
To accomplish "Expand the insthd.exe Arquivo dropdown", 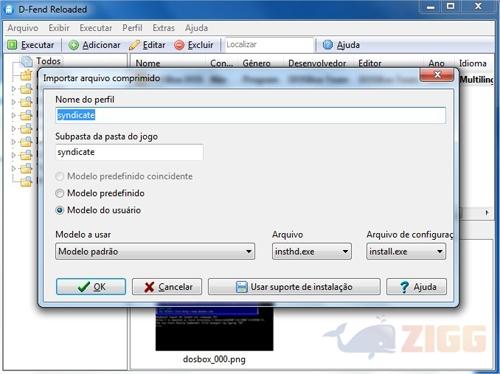I will pyautogui.click(x=312, y=251).
